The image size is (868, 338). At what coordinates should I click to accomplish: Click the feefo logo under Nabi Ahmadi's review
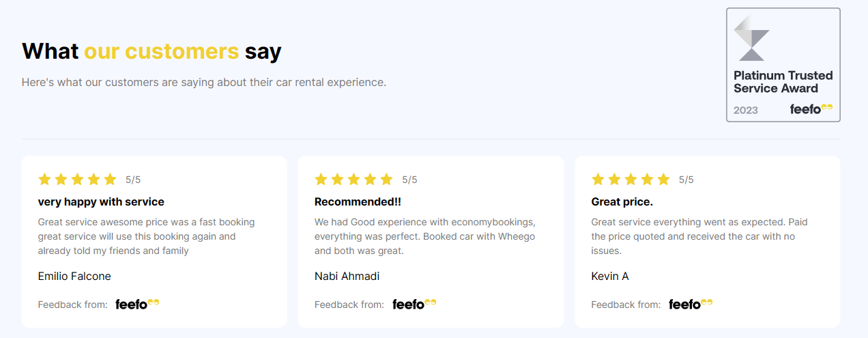pyautogui.click(x=414, y=304)
